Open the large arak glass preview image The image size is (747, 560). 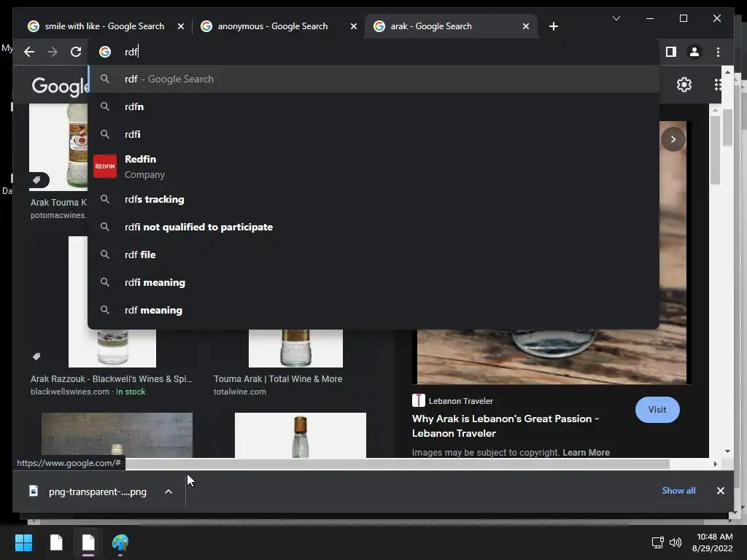[551, 356]
